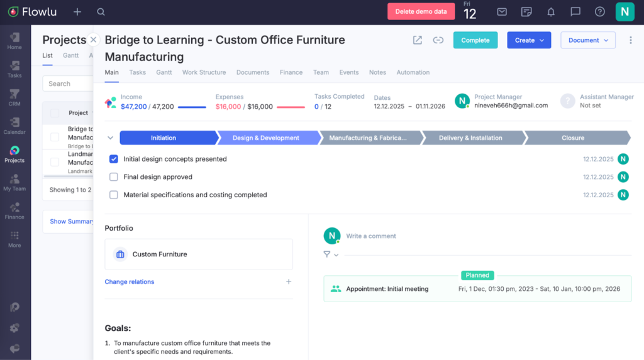Screen dimensions: 644x360
Task: Expand the comment filter dropdown arrow
Action: point(336,255)
